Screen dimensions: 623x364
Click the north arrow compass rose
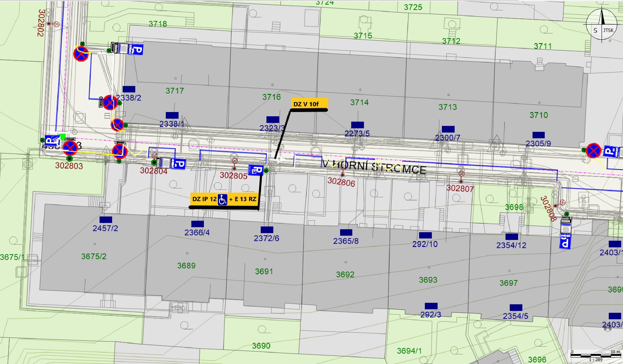pyautogui.click(x=602, y=24)
